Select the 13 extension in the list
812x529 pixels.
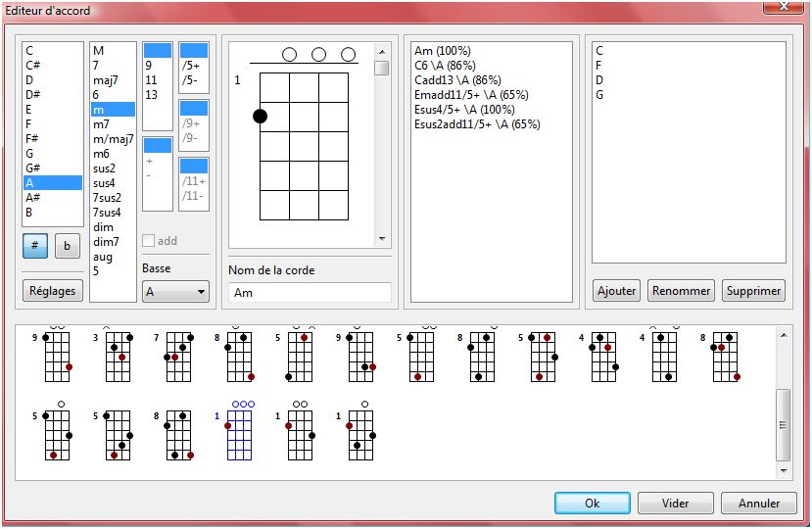[x=152, y=95]
